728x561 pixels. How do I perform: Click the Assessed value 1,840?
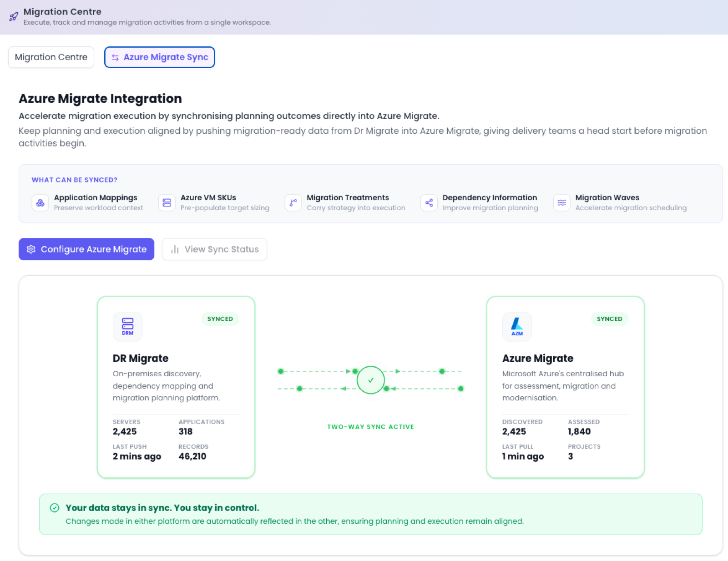(579, 431)
